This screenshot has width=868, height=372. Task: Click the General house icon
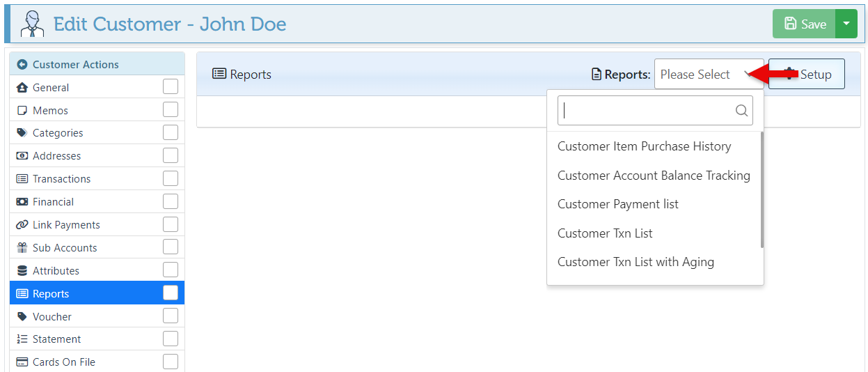coord(22,88)
